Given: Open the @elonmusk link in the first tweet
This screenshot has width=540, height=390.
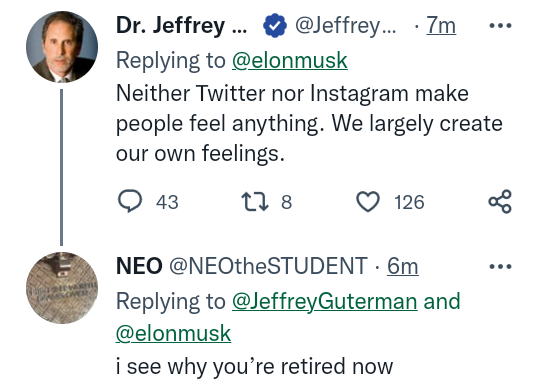Looking at the screenshot, I should 290,61.
